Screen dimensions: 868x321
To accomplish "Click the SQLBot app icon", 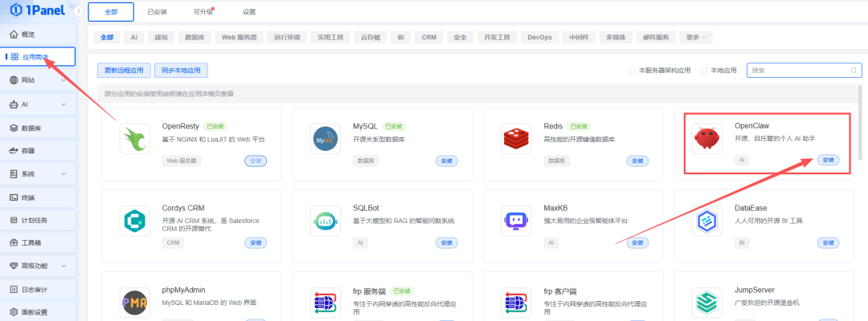I will (x=325, y=221).
